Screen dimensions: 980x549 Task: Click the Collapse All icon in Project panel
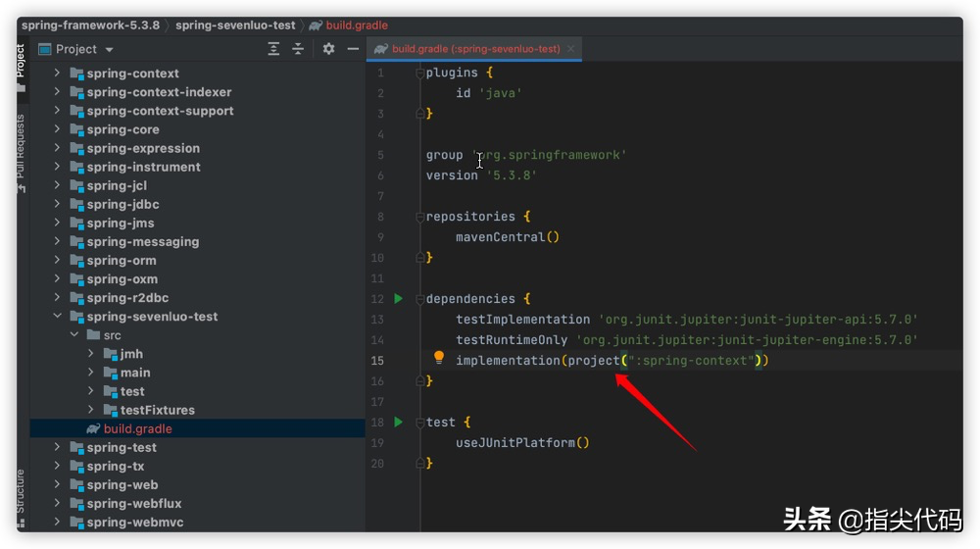pos(298,49)
